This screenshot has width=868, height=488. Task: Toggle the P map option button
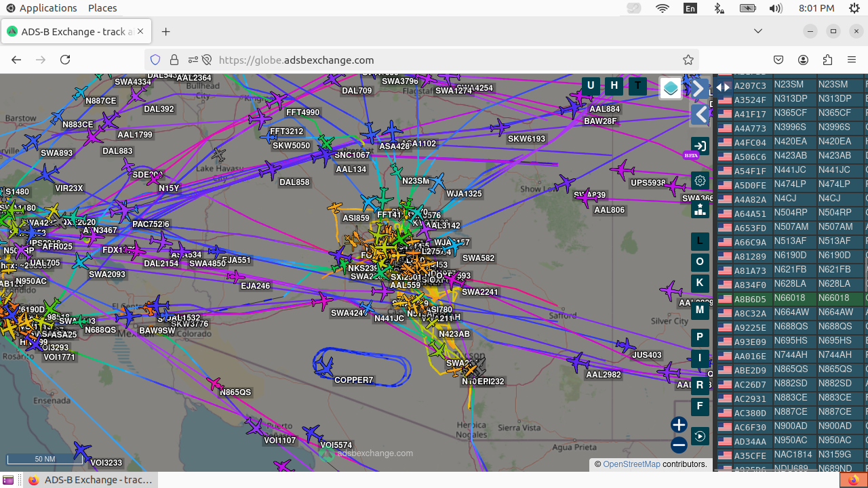click(x=700, y=338)
